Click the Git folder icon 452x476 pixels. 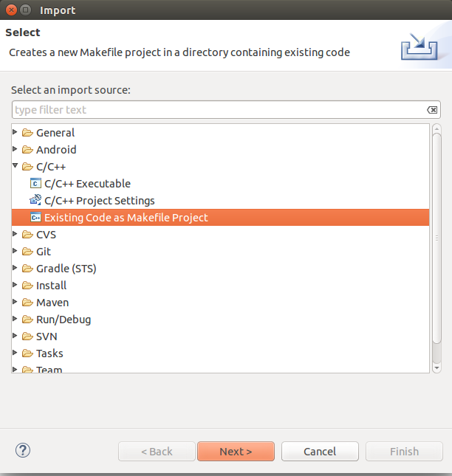pyautogui.click(x=27, y=252)
